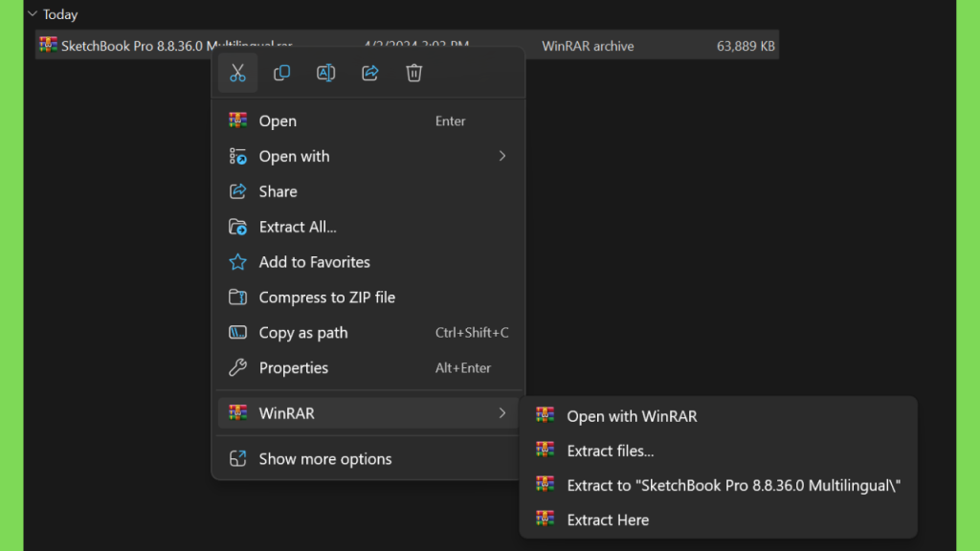The image size is (980, 551).
Task: Click the Share icon beside Share entry
Action: coord(237,191)
